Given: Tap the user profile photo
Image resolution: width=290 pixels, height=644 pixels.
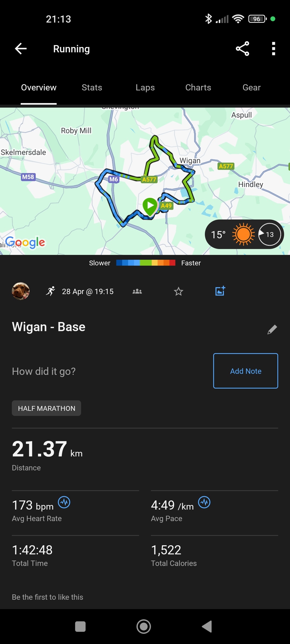Looking at the screenshot, I should coord(21,291).
